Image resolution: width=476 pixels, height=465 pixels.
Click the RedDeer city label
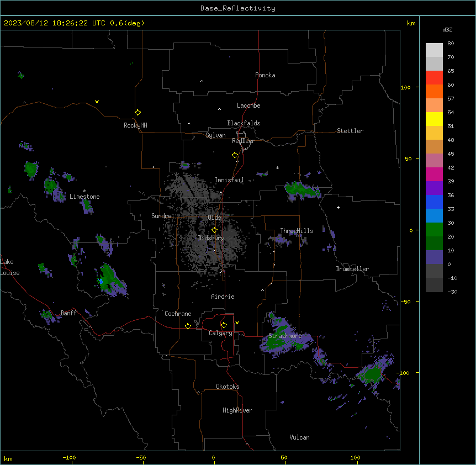pos(243,141)
